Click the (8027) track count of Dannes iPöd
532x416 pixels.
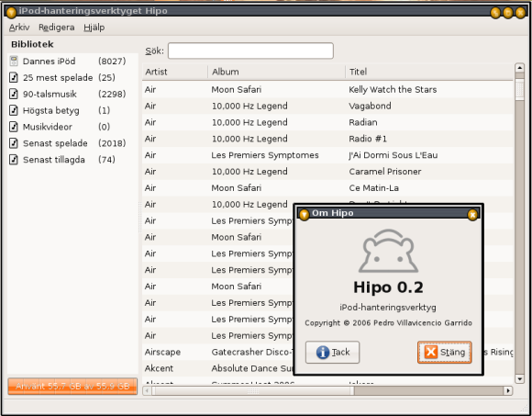click(112, 62)
